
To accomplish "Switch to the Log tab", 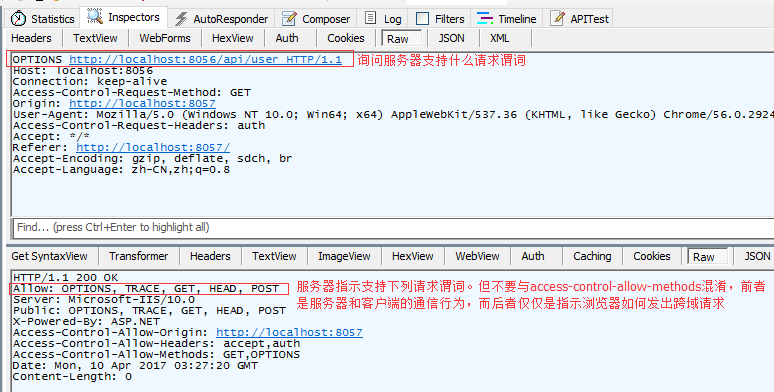I will [x=383, y=19].
